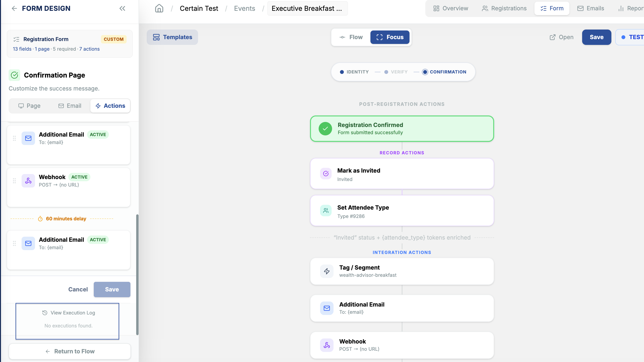This screenshot has height=362, width=644.
Task: Click the sidebar vertical scrollbar
Action: (x=137, y=275)
